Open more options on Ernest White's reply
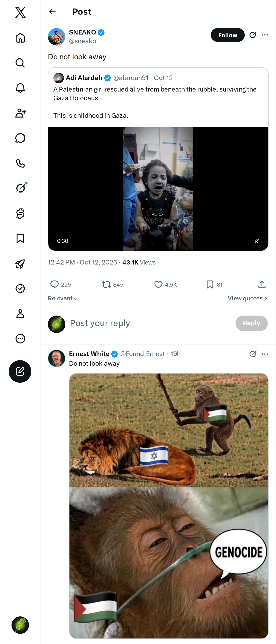Image resolution: width=276 pixels, height=644 pixels. [x=265, y=354]
